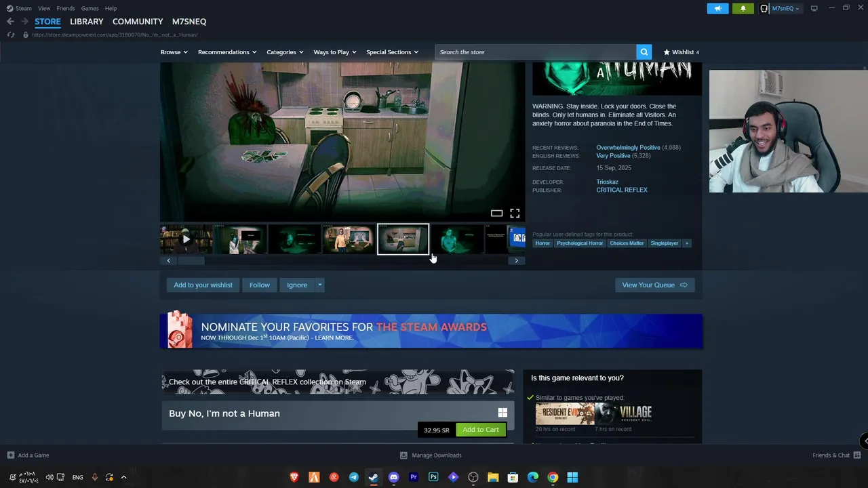
Task: Click the taskbar volume speaker icon
Action: pyautogui.click(x=50, y=477)
